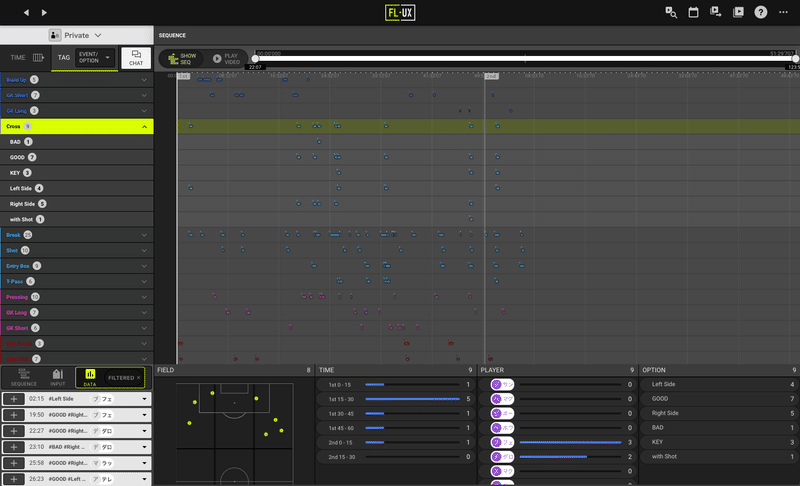Switch to the SEQUENCE bottom tab
The height and width of the screenshot is (486, 800).
pyautogui.click(x=24, y=378)
